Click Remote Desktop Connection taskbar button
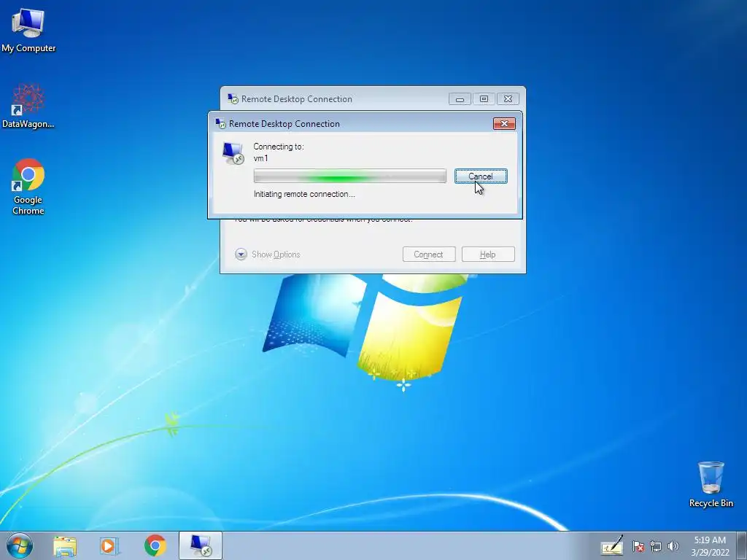Screen dimensions: 747x560 point(201,545)
